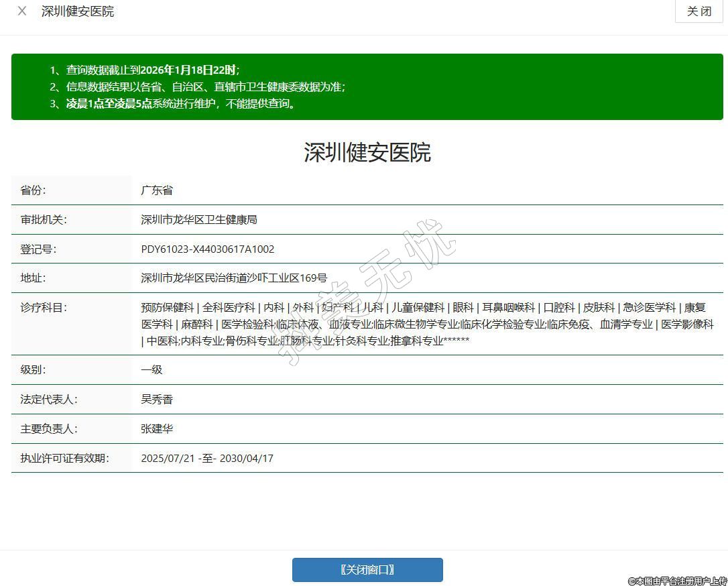
Task: Click the blue 关闭窗口 button
Action: [367, 570]
